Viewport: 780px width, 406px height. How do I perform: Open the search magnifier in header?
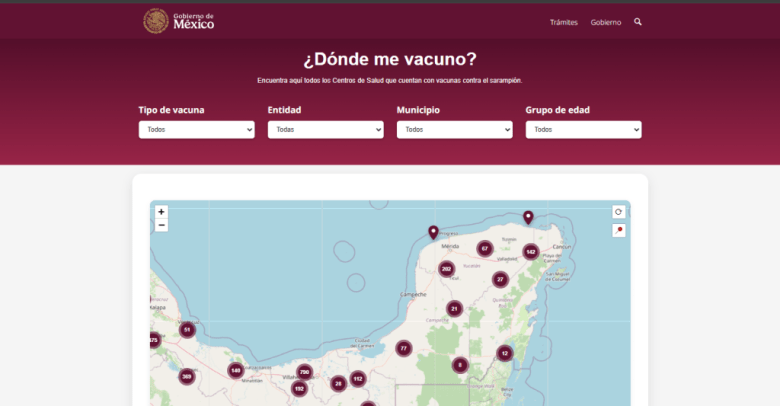pos(638,22)
